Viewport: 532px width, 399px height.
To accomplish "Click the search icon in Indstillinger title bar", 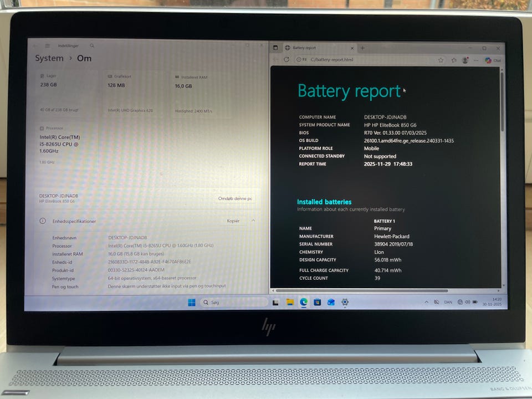I will 92,45.
